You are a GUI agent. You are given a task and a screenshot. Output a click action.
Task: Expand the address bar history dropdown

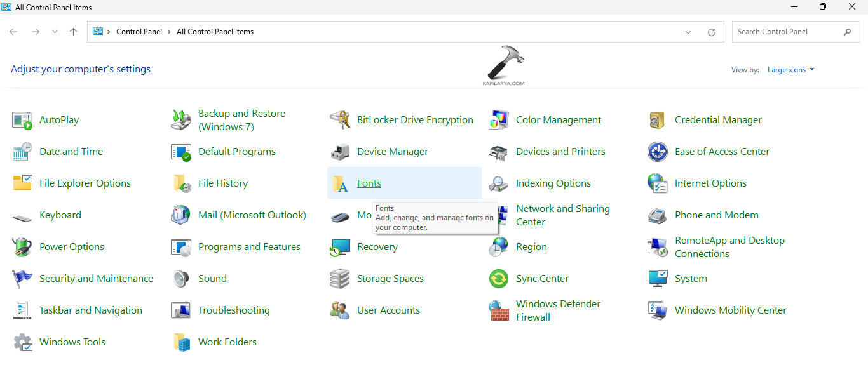tap(689, 32)
